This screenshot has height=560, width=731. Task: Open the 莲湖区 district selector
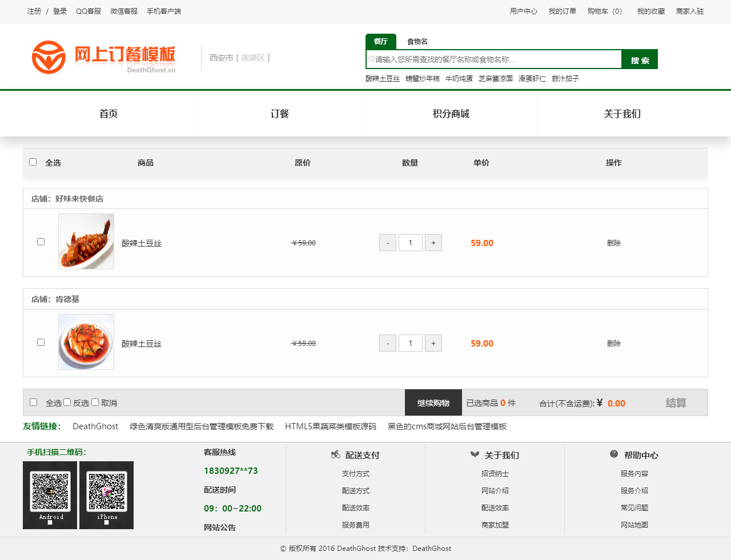[252, 58]
